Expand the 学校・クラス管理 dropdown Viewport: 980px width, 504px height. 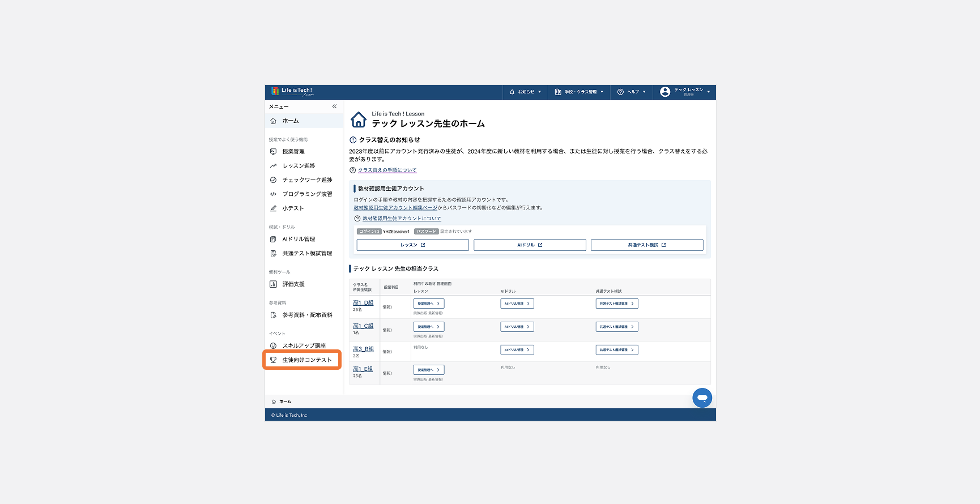tap(579, 92)
